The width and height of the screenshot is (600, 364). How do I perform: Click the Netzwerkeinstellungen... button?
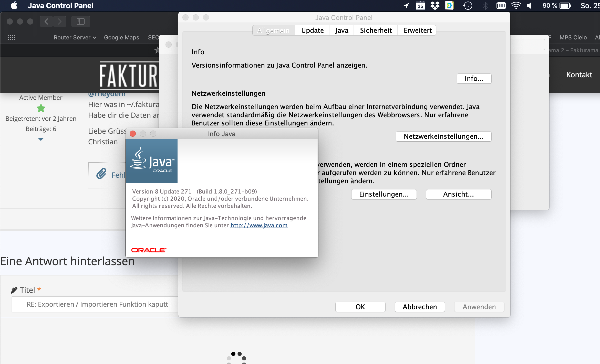click(x=443, y=136)
